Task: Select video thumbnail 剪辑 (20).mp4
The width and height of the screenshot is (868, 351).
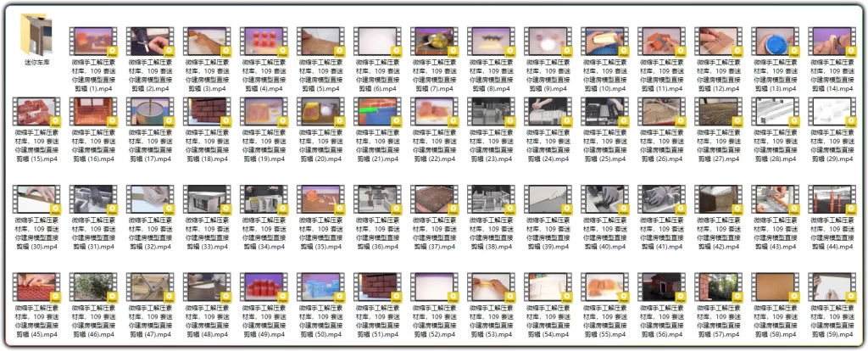Action: [321, 112]
